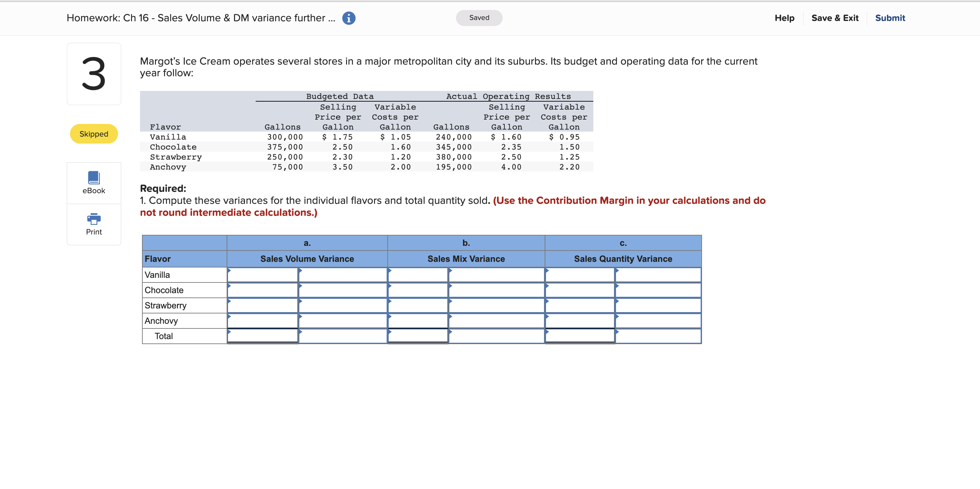Click Chocolate Sales Quantity Variance input field
Viewport: 980px width, 489px height.
tap(658, 290)
